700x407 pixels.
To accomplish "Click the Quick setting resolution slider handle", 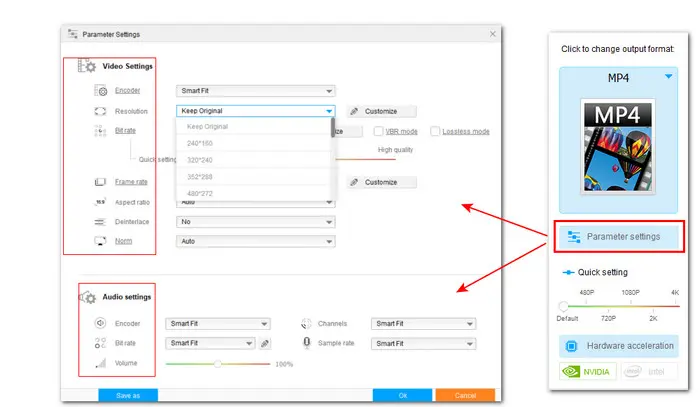I will coord(563,306).
